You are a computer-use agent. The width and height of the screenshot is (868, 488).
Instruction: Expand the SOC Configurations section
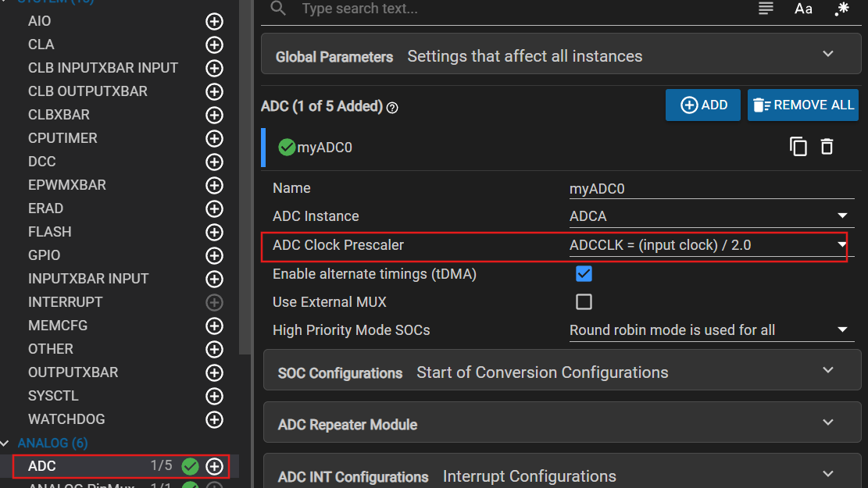tap(562, 372)
